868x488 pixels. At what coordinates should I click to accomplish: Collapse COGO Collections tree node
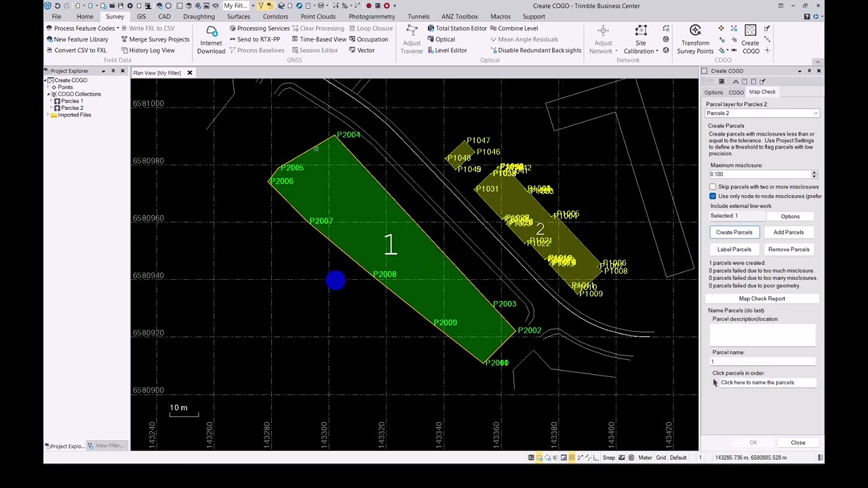pos(49,94)
